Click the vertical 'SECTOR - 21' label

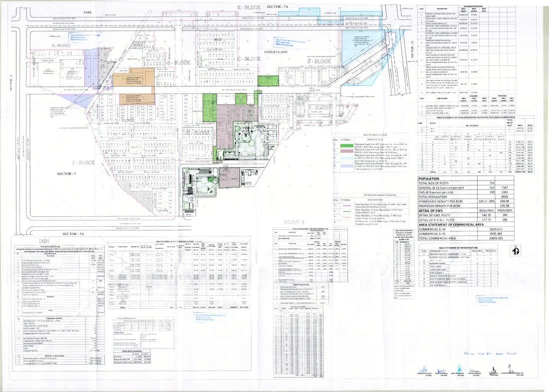click(x=413, y=49)
